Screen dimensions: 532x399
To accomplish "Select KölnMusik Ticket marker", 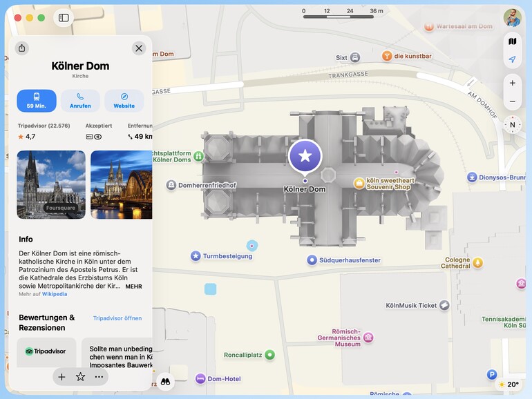I will click(444, 305).
